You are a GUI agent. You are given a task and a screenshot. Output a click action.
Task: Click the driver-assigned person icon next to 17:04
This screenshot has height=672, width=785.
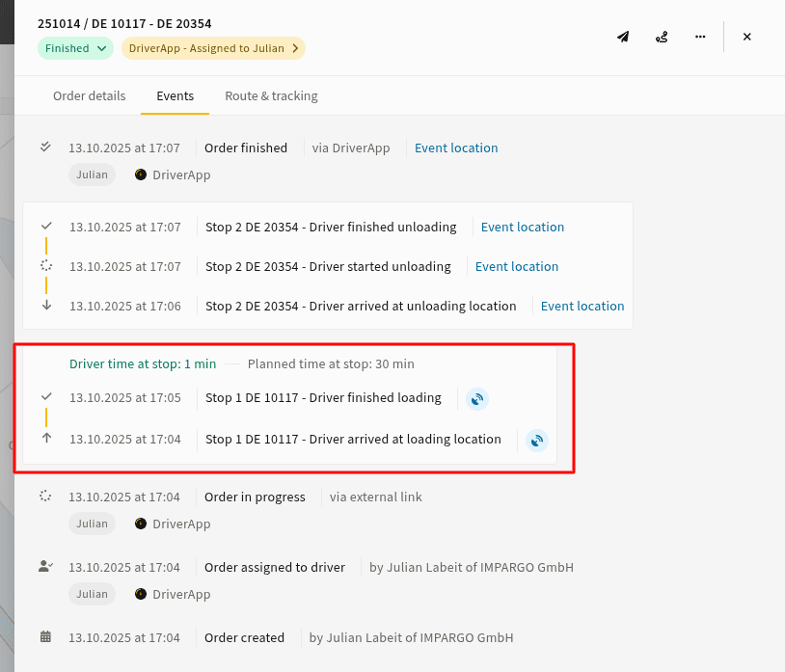[x=44, y=567]
